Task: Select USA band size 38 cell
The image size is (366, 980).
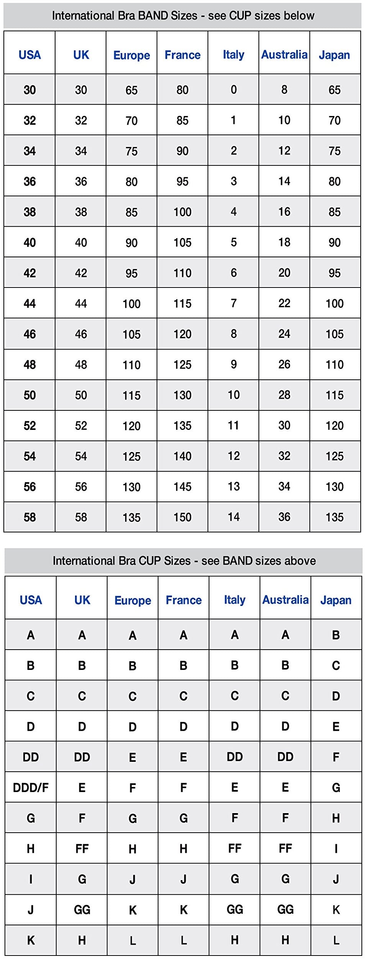Action: pos(30,211)
